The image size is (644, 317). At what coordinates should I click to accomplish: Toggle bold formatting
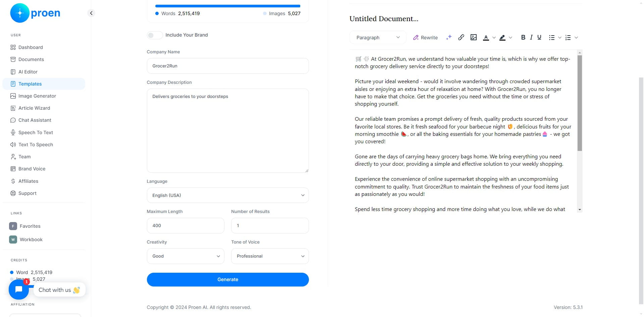click(523, 37)
